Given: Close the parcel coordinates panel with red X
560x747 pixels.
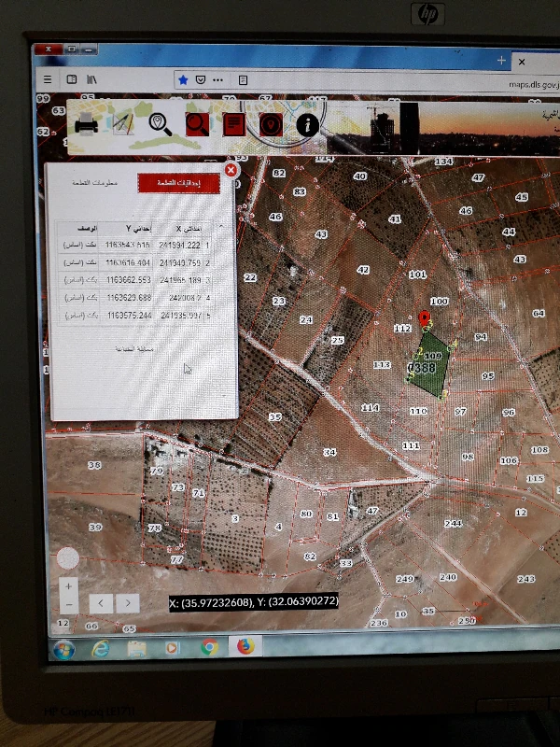Looking at the screenshot, I should click(231, 170).
